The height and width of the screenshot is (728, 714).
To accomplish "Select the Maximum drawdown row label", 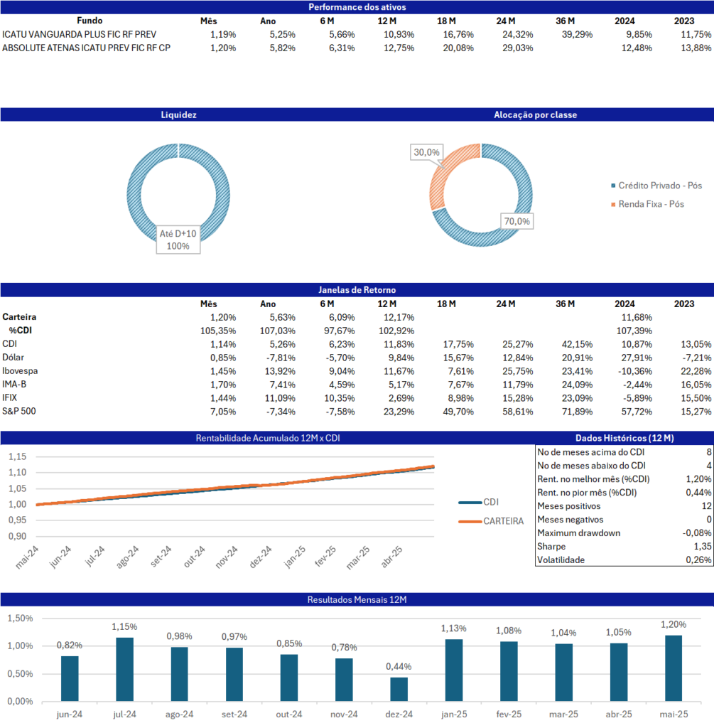I will (579, 533).
